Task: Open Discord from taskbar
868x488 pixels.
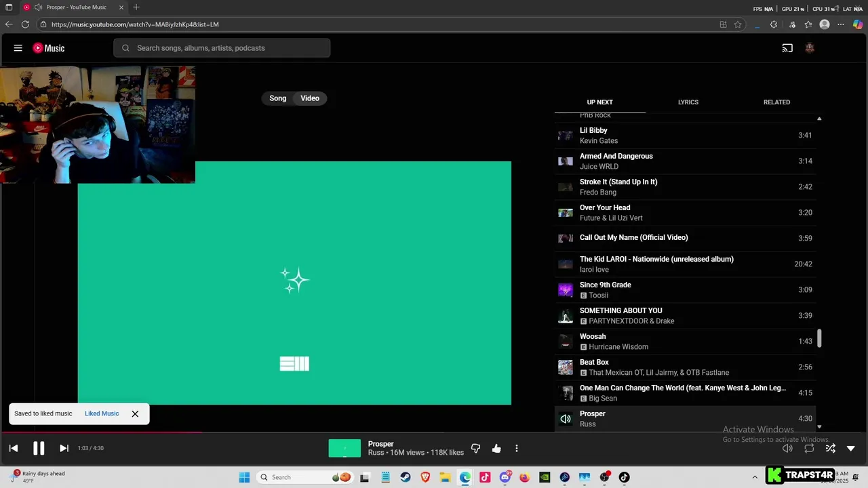Action: 505,477
